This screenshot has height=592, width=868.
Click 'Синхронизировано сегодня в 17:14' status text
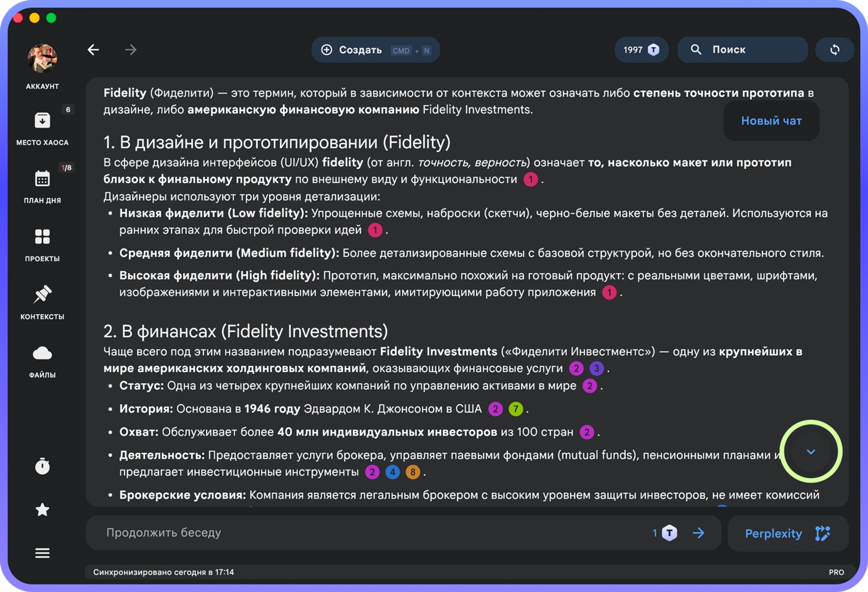[x=163, y=572]
